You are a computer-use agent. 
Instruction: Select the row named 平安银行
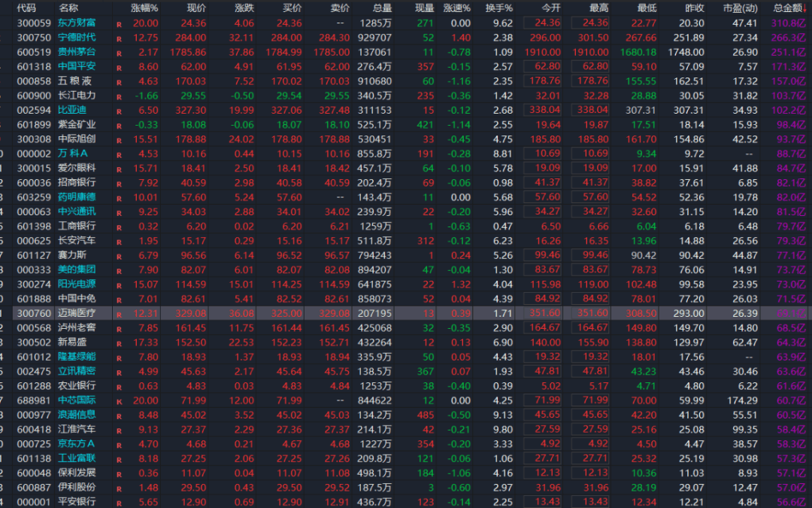(x=406, y=501)
